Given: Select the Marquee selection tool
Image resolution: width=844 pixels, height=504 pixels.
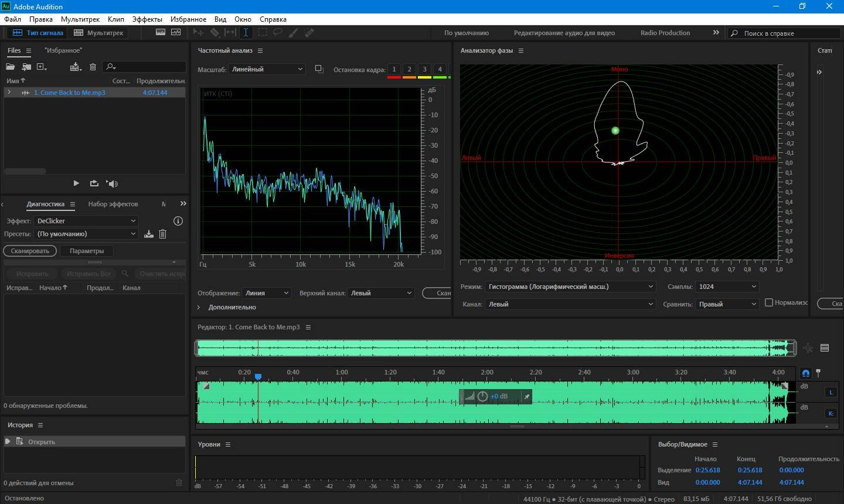Looking at the screenshot, I should coord(262,33).
